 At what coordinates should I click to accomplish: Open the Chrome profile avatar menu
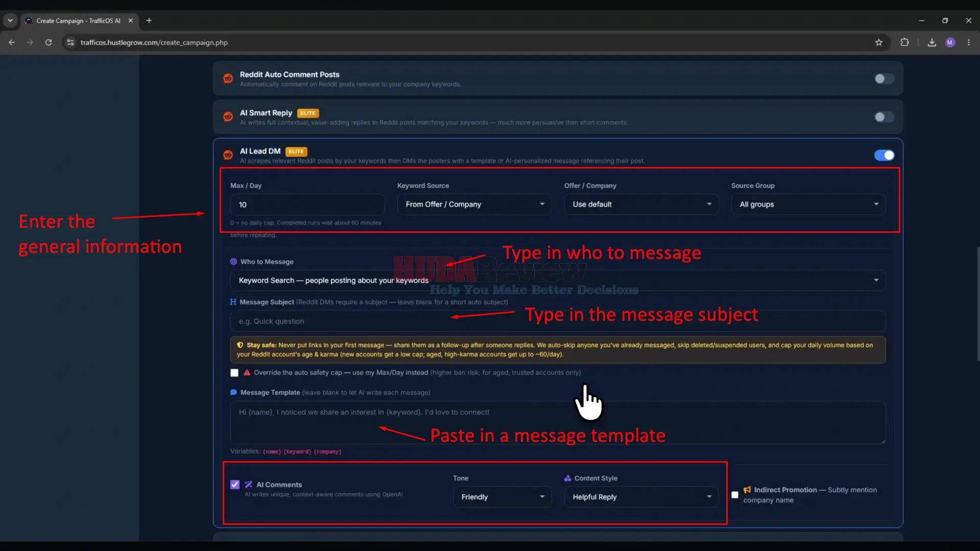pyautogui.click(x=950, y=42)
